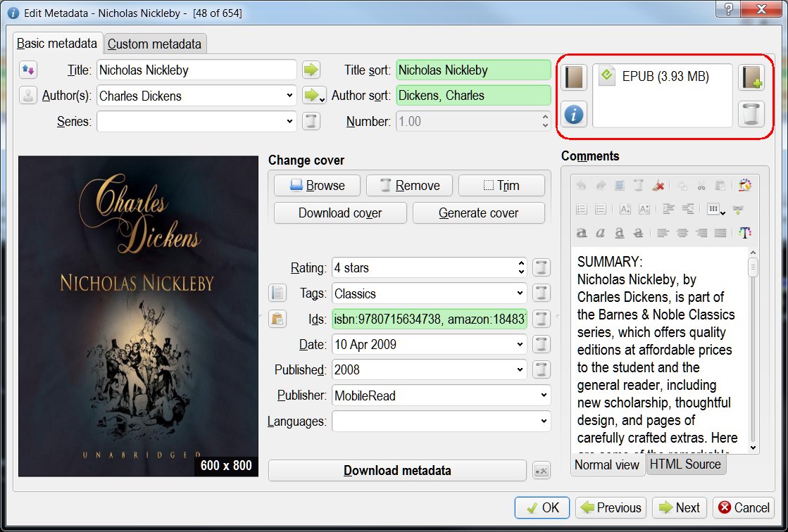Viewport: 788px width, 532px height.
Task: Undo in comments editor toolbar
Action: (x=582, y=185)
